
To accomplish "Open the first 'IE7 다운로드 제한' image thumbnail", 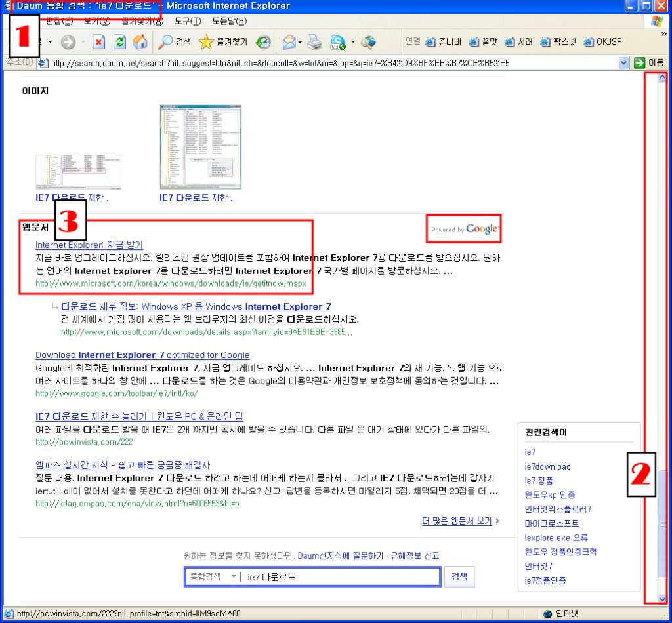I will [79, 172].
